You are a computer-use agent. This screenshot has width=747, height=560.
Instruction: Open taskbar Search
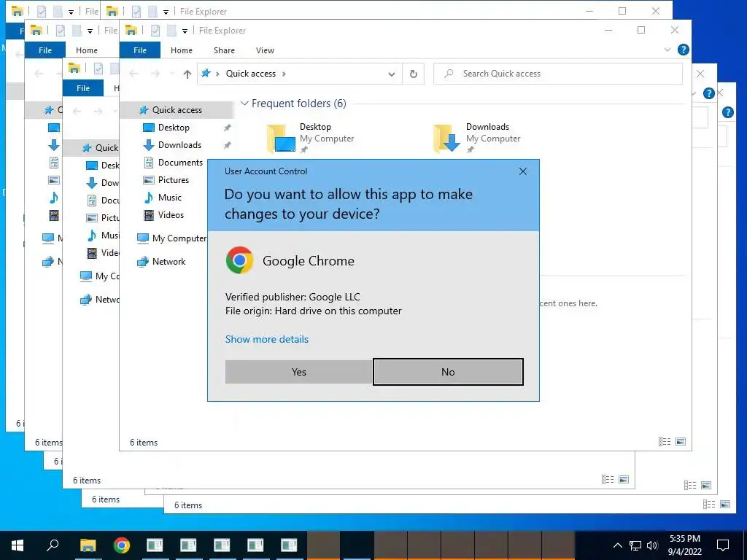point(53,545)
